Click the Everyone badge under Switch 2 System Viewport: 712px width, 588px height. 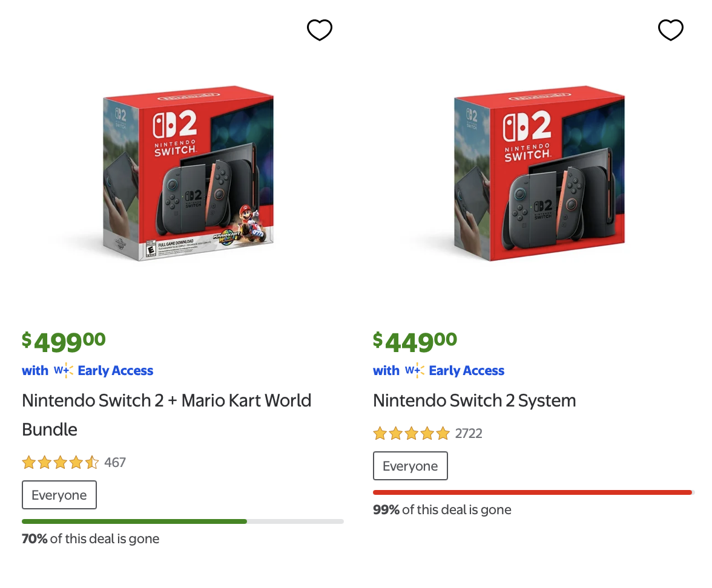(x=410, y=466)
